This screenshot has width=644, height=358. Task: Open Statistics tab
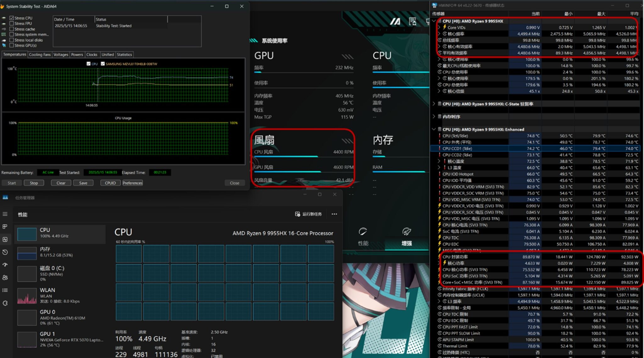pos(124,54)
